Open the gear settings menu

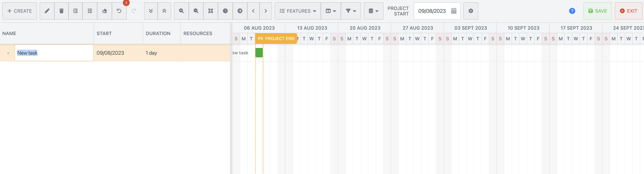click(x=471, y=11)
